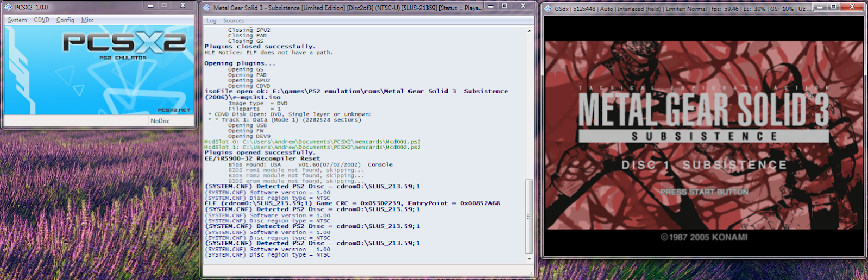
Task: Click the 'Track 1: Data (Mode 1)' line
Action: coord(284,120)
